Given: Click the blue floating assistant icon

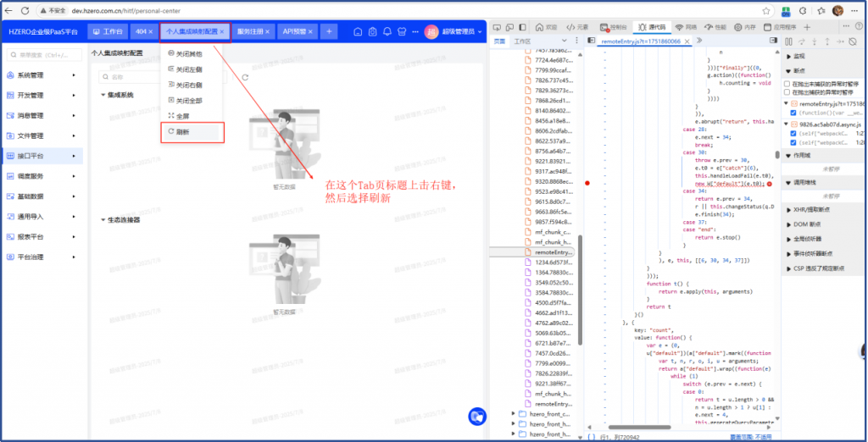Looking at the screenshot, I should 477,417.
